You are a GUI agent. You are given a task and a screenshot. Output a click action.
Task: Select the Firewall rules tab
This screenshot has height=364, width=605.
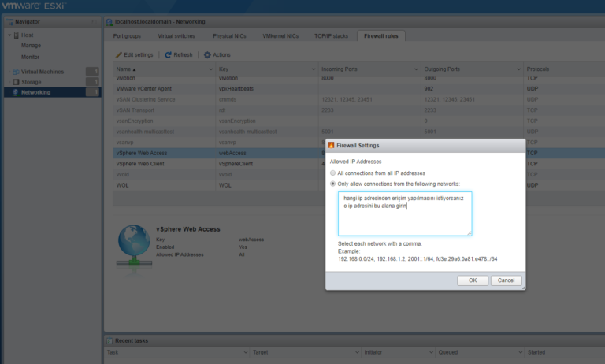[380, 36]
